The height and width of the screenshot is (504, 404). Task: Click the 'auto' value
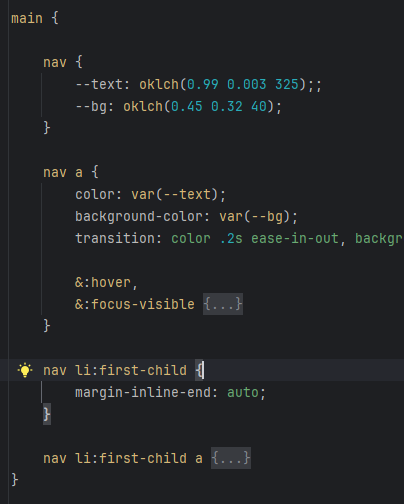pyautogui.click(x=243, y=393)
